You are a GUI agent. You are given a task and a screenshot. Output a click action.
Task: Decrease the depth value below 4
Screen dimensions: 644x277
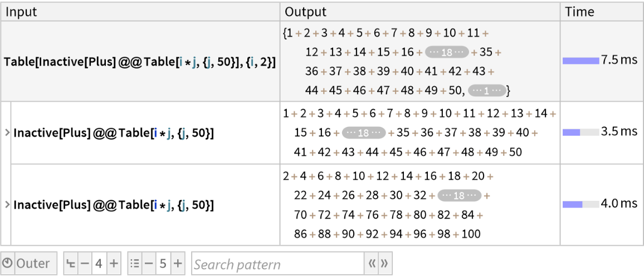point(85,264)
